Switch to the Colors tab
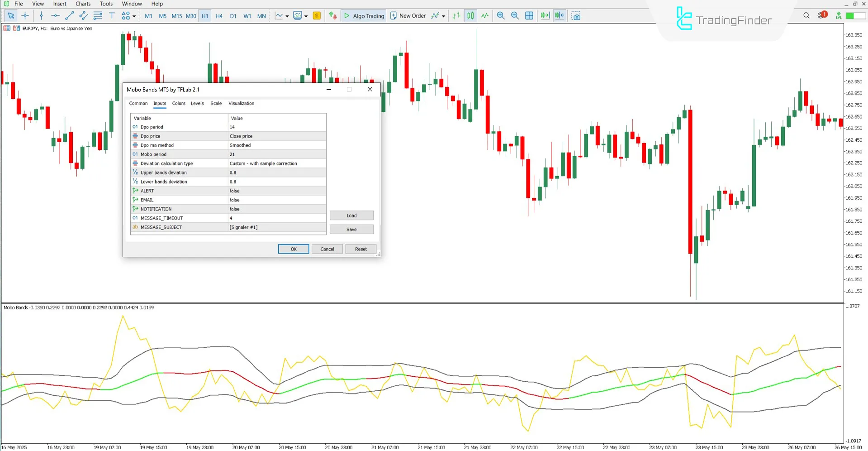The image size is (868, 451). [x=178, y=103]
